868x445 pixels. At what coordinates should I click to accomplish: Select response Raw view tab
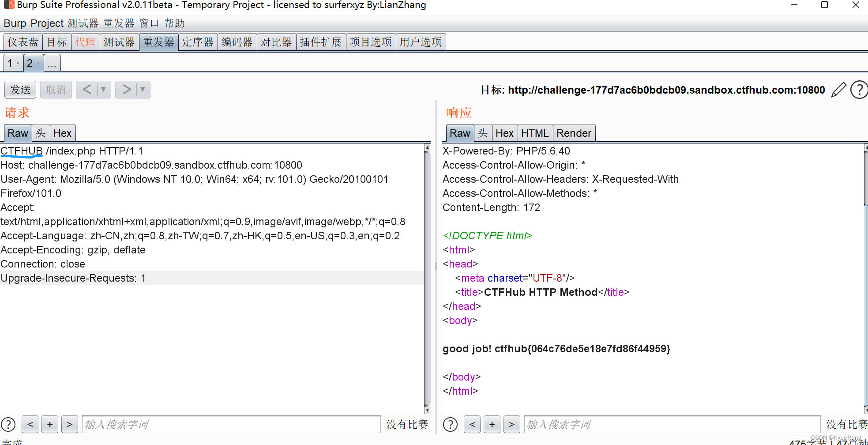click(460, 133)
